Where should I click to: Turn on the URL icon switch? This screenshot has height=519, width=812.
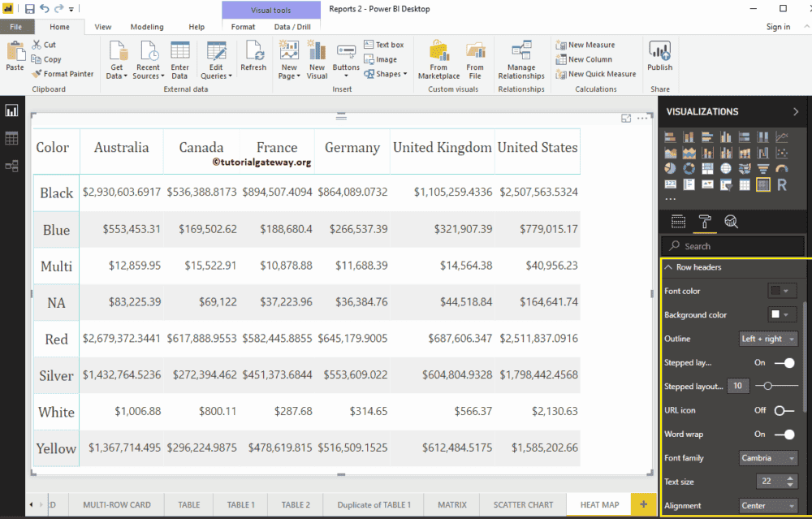coord(780,410)
